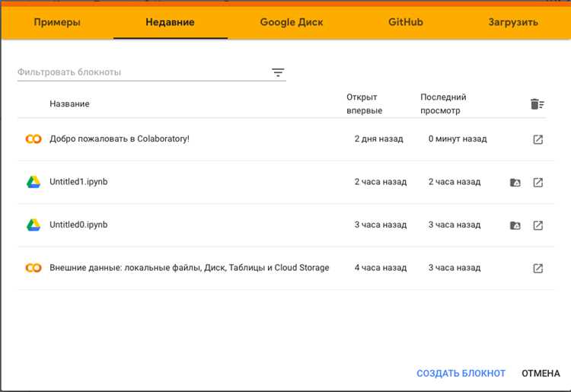The height and width of the screenshot is (392, 571).
Task: Click Внешние данные last-viewed '3 часа назад'
Action: click(x=455, y=267)
